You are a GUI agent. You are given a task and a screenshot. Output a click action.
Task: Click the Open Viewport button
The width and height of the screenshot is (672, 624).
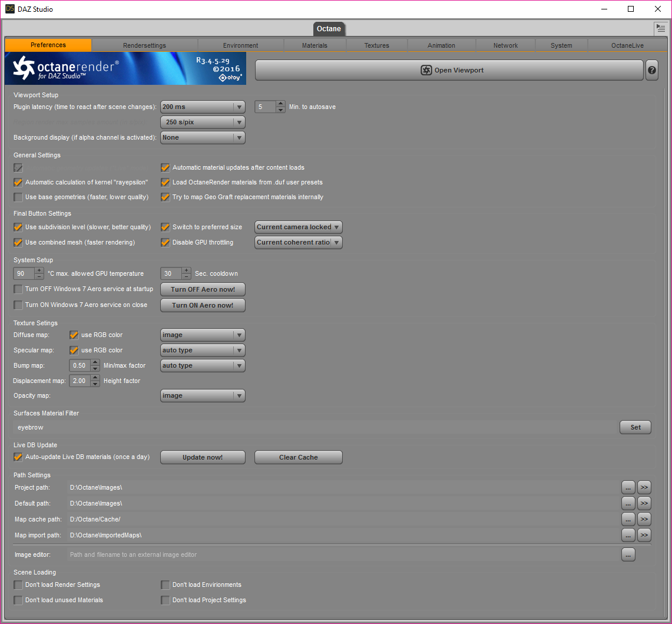[x=449, y=70]
